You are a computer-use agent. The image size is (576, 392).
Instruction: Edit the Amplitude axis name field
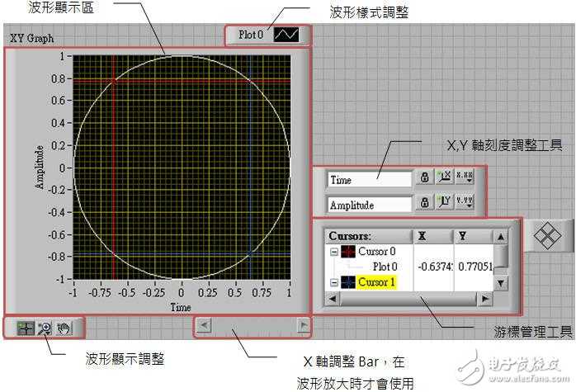(369, 205)
